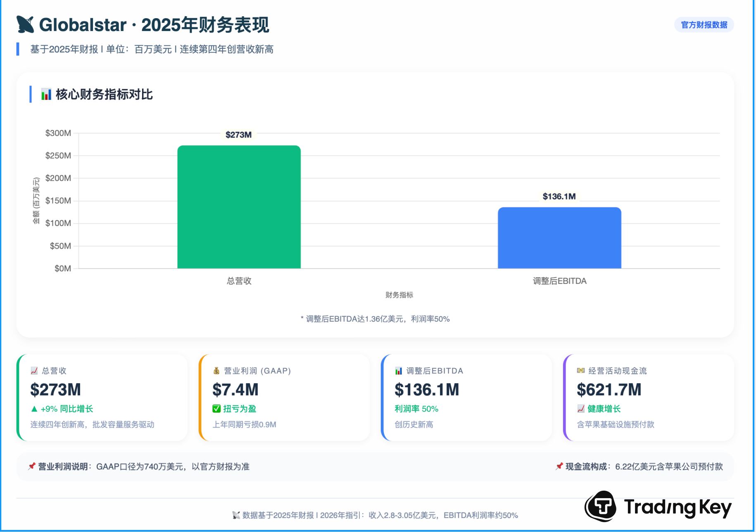Click the Globalstar satellite logo icon

(x=25, y=24)
